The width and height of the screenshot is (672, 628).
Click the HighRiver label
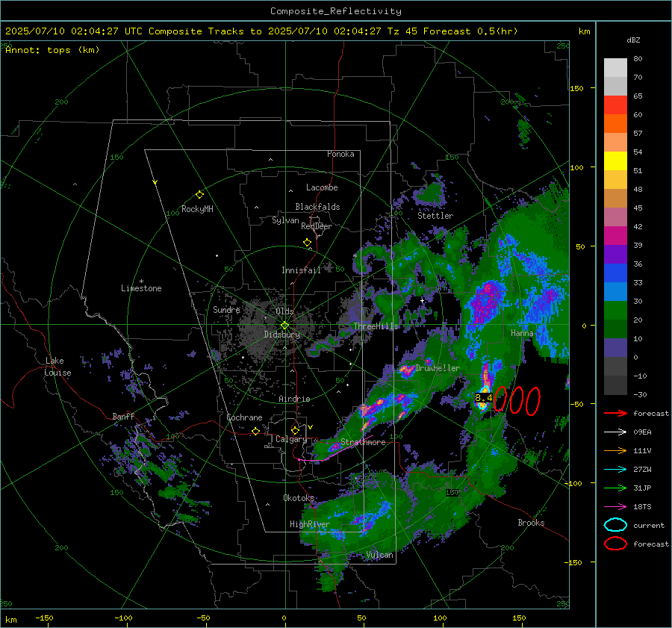309,524
